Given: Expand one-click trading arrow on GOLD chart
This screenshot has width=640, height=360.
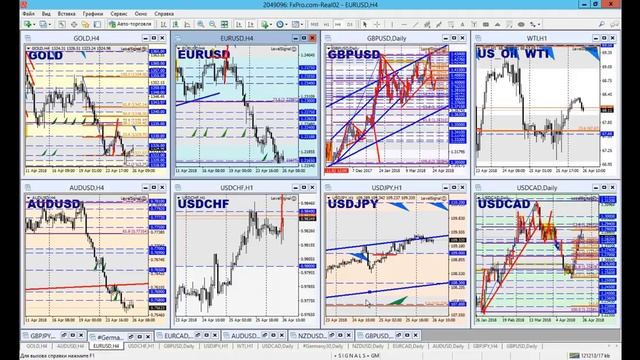Looking at the screenshot, I should (29, 49).
